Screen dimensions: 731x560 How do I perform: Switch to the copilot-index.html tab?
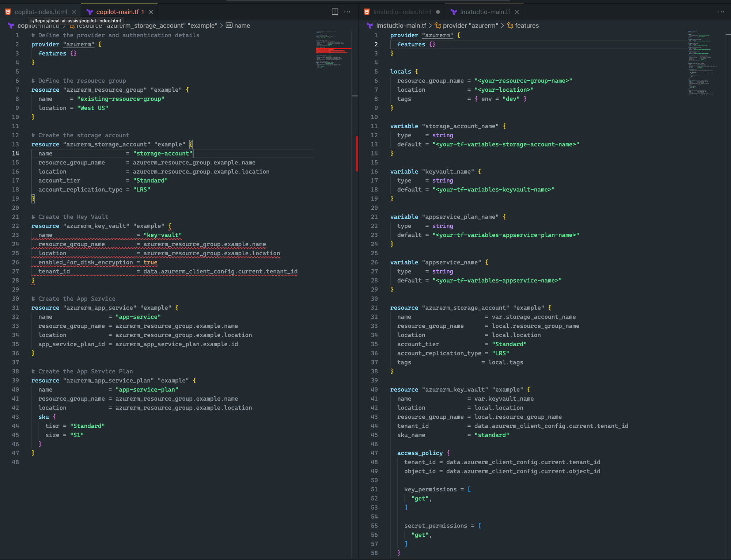(x=41, y=12)
